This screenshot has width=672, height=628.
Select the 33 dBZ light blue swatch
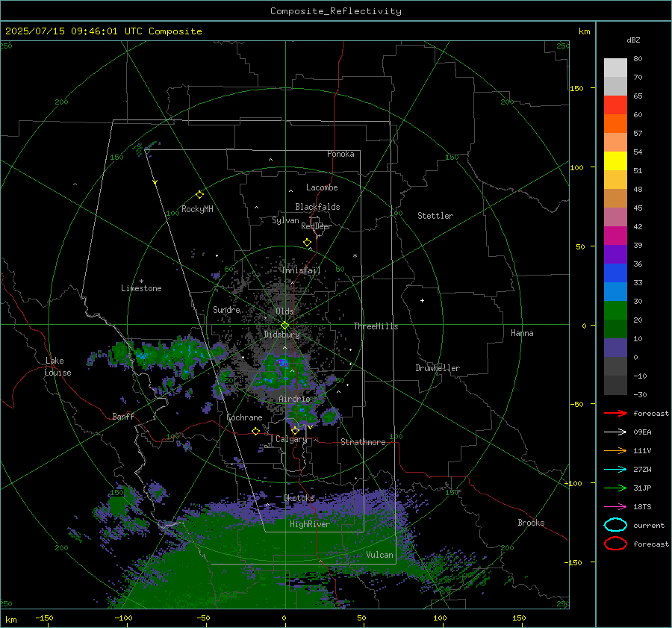(615, 291)
